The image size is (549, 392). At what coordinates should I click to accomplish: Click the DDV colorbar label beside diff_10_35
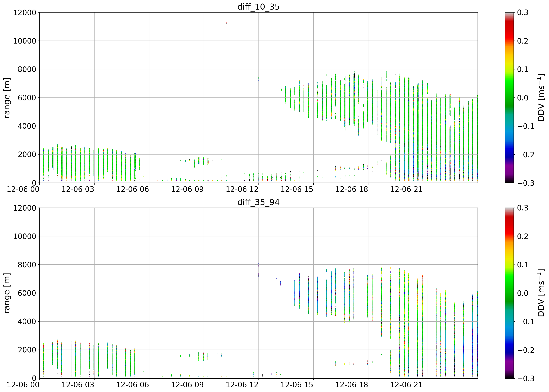(541, 98)
